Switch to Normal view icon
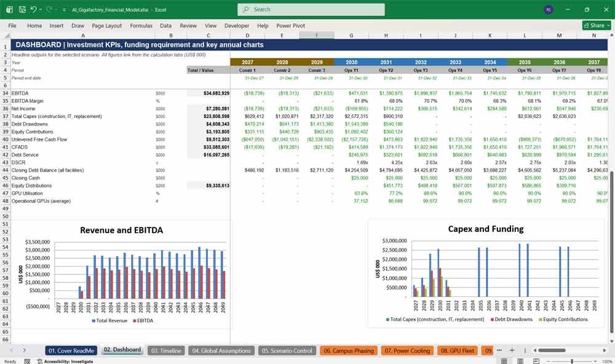 pos(504,362)
